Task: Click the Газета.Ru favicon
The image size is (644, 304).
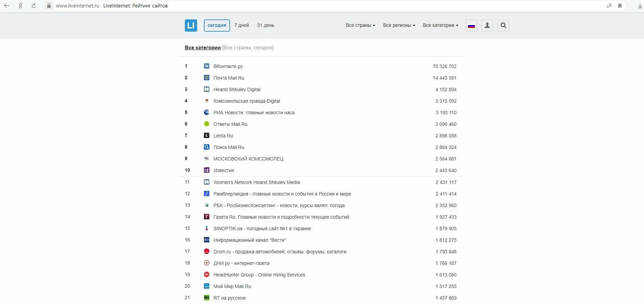Action: (x=206, y=217)
